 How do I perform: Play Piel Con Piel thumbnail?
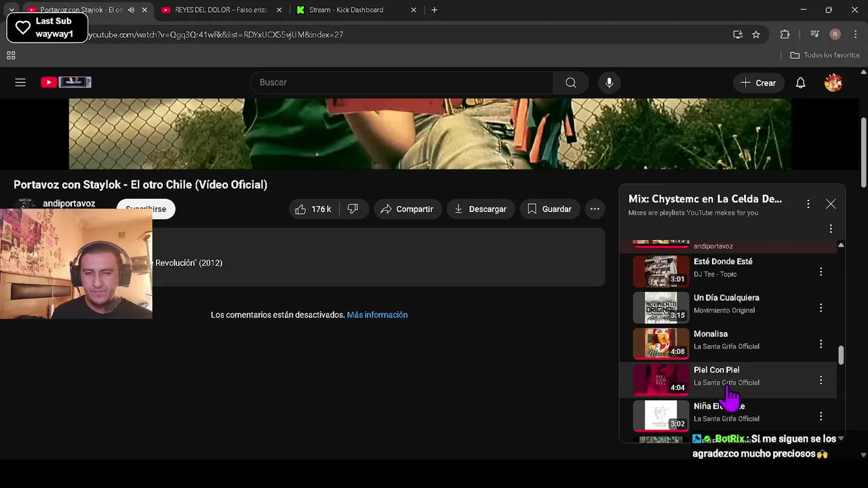tap(660, 380)
